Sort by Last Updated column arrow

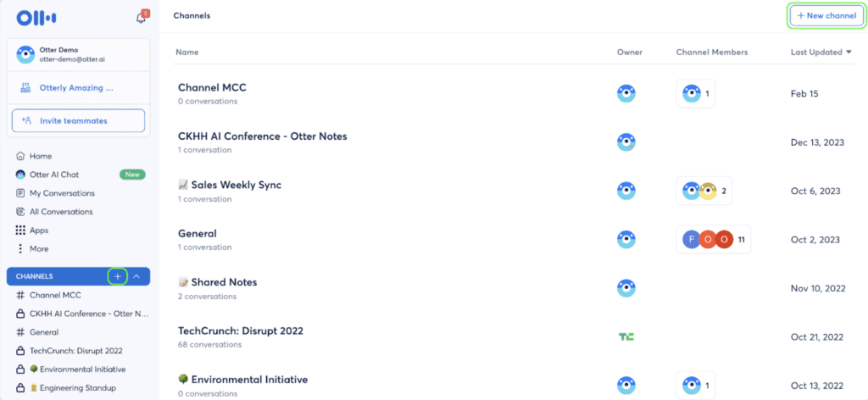point(849,53)
